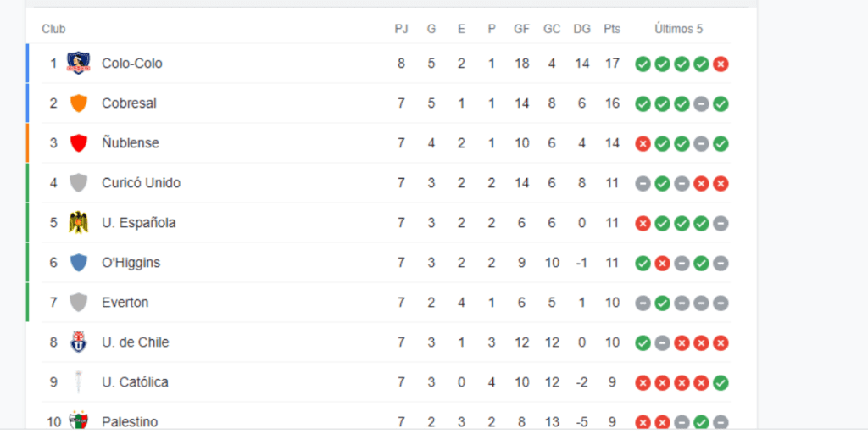Click the Club column header
Viewport: 868px width, 434px height.
click(x=53, y=30)
